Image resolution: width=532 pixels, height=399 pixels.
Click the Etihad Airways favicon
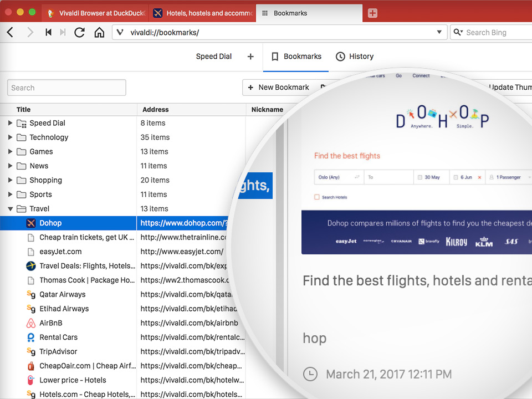(31, 309)
